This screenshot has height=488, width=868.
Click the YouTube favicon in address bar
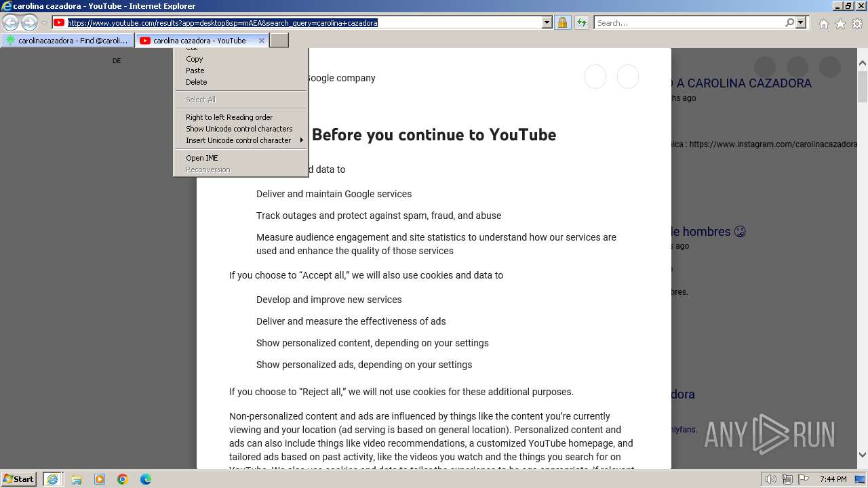pyautogui.click(x=60, y=23)
